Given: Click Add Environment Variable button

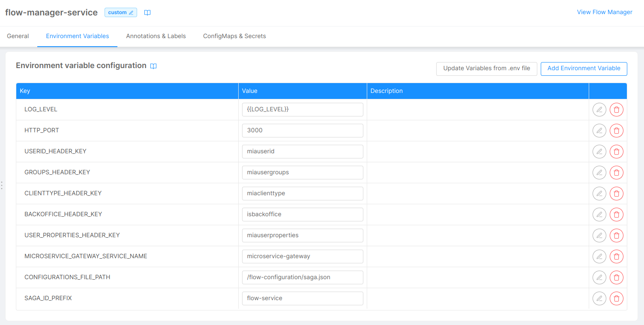Looking at the screenshot, I should pos(584,69).
